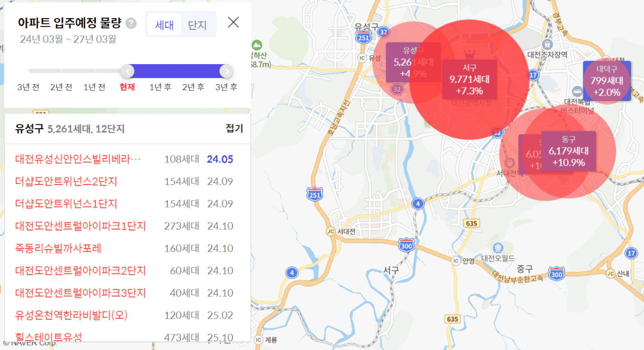
Task: Select the 1년 후 timeline label
Action: click(x=160, y=87)
